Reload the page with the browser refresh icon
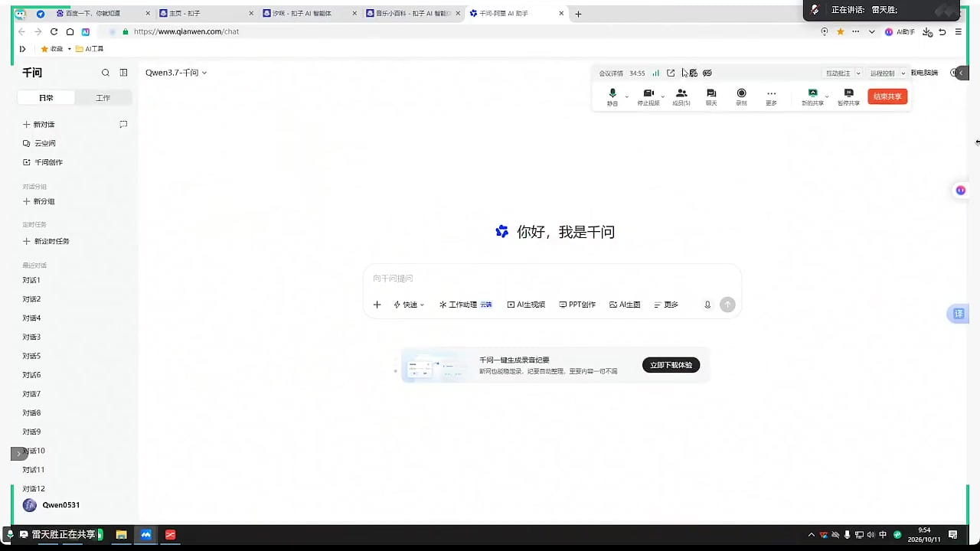Image resolution: width=980 pixels, height=551 pixels. 54,31
